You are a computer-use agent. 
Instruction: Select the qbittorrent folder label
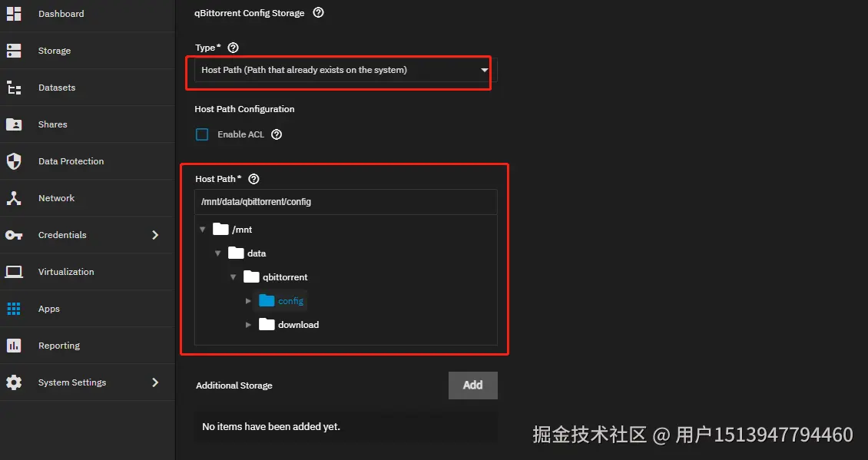(x=285, y=277)
